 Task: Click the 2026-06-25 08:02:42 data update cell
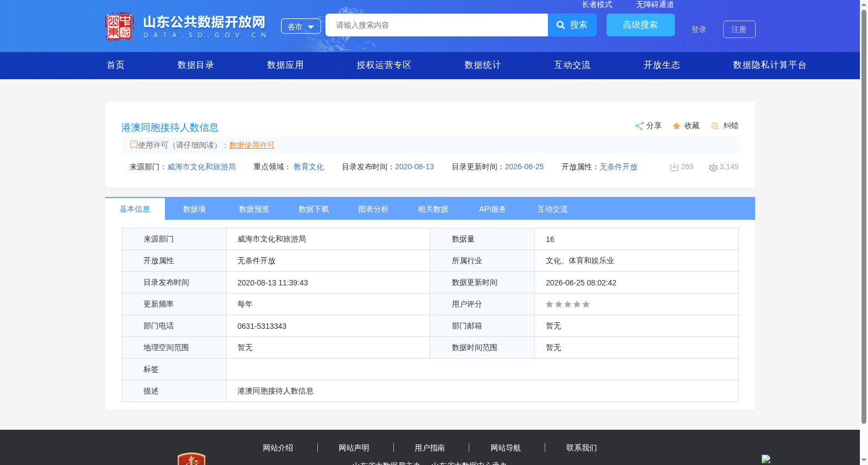point(636,283)
